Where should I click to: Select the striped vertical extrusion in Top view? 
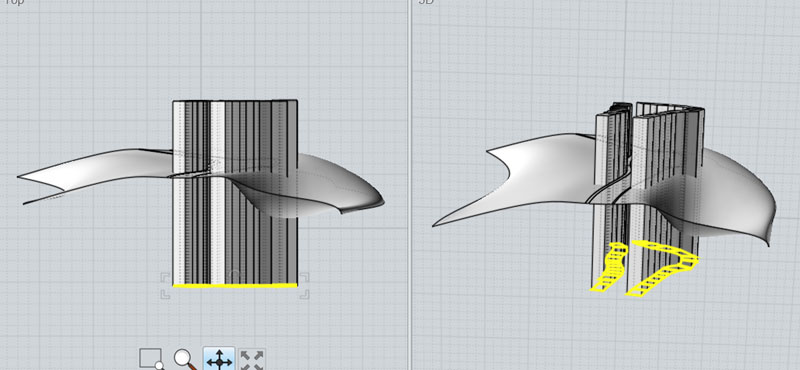click(x=235, y=192)
